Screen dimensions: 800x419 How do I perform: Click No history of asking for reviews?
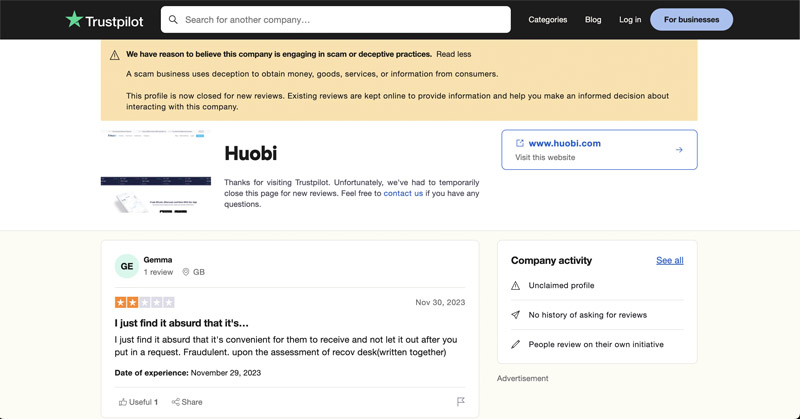click(x=588, y=315)
